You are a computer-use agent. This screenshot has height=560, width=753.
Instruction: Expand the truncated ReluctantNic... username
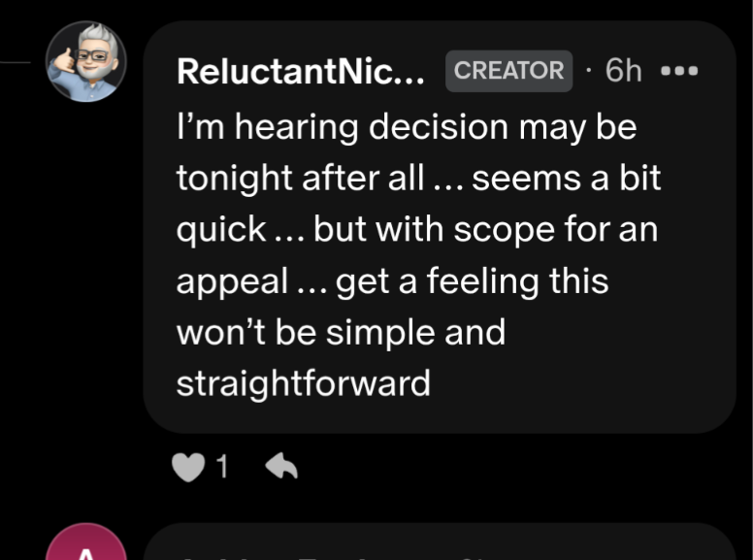pyautogui.click(x=301, y=71)
